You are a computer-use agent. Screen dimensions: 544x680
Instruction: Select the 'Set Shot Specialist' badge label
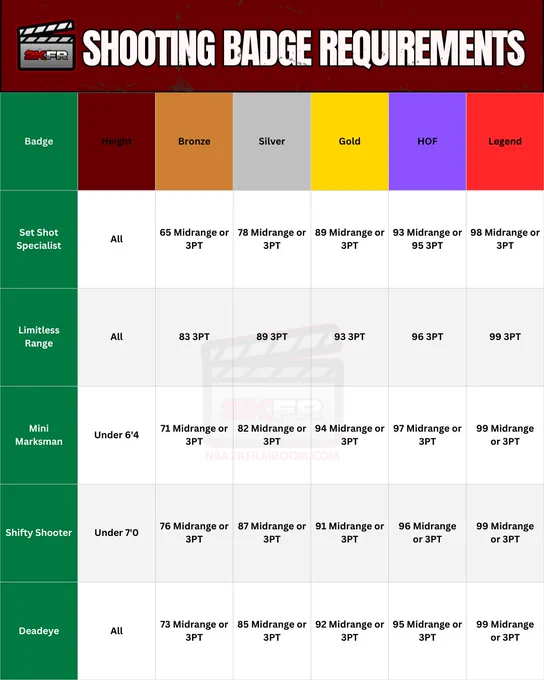click(39, 239)
